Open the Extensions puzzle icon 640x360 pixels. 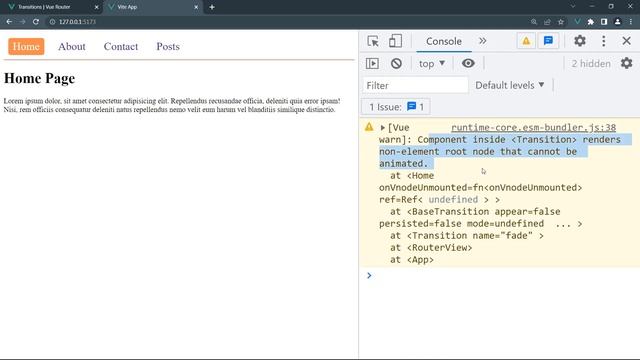pos(591,22)
